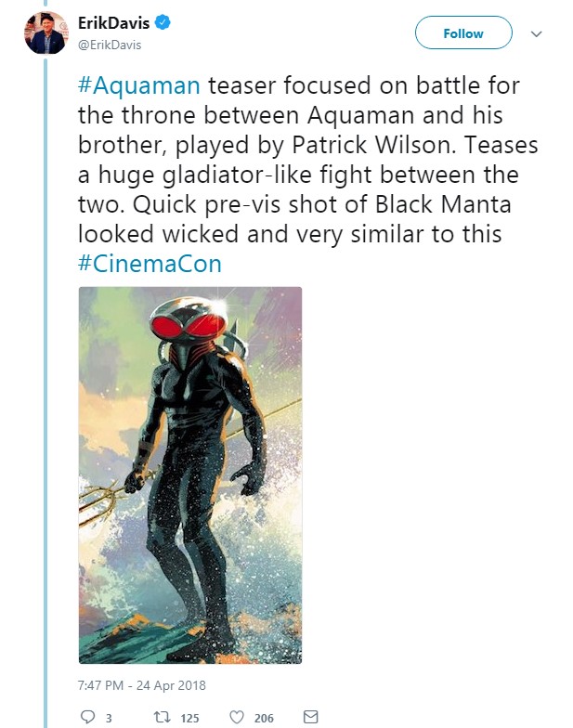The width and height of the screenshot is (573, 728).
Task: View the 3 replies count
Action: coord(109,719)
